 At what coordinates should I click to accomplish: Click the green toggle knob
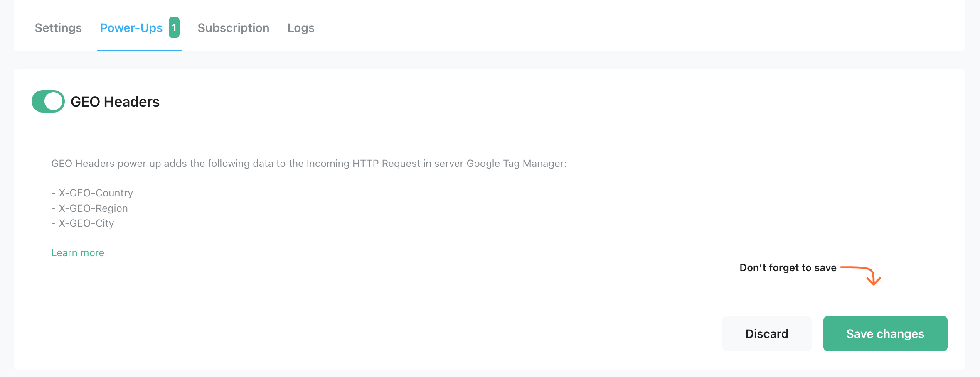(53, 101)
